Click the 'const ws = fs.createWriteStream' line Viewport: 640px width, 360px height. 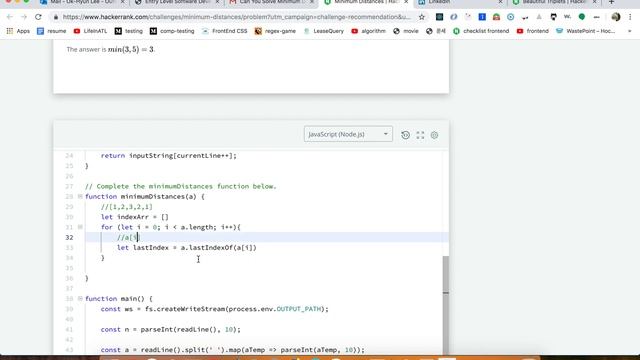coord(215,309)
